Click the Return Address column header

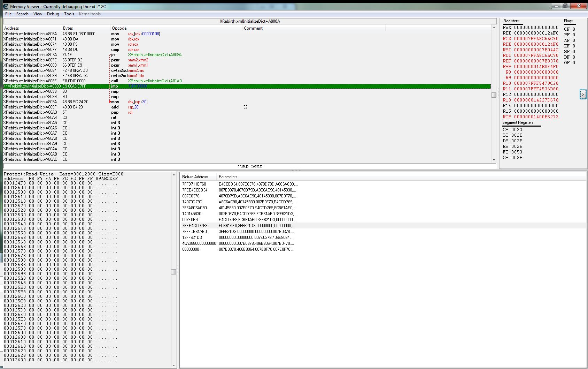tap(195, 177)
